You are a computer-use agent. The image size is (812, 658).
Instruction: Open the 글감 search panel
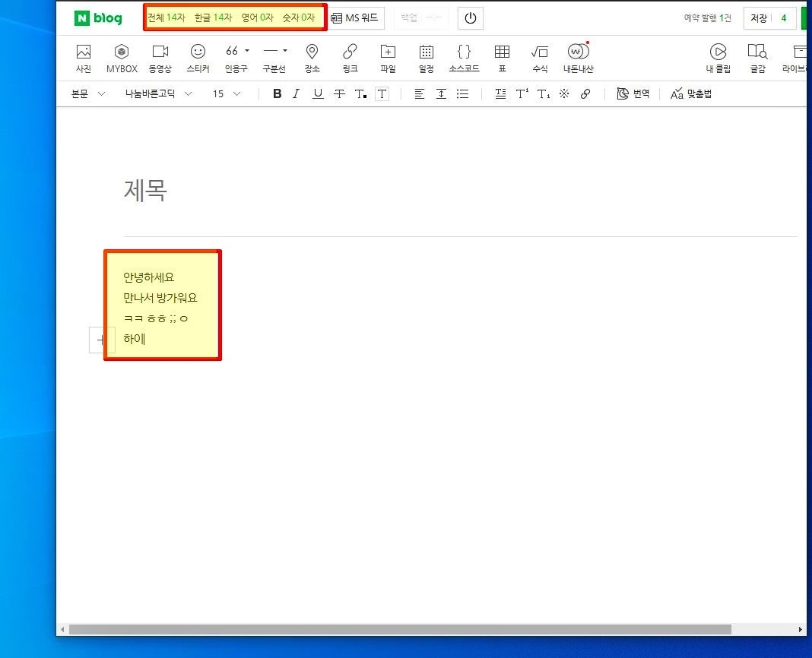(757, 58)
